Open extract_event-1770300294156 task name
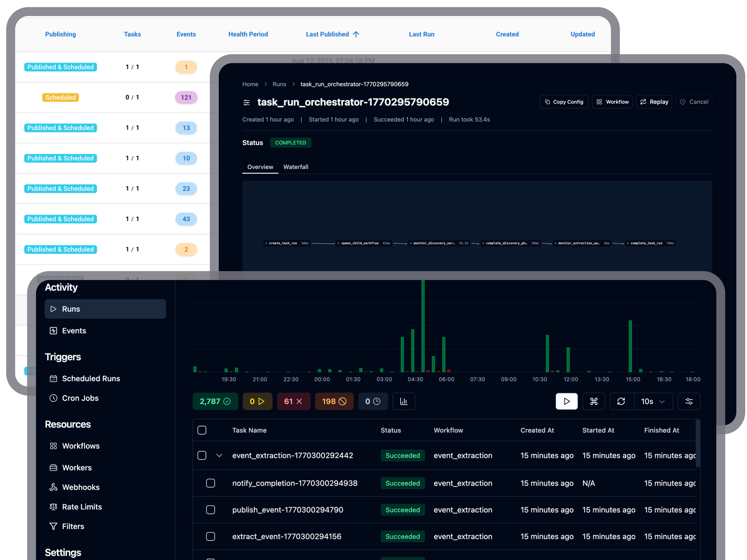Image resolution: width=747 pixels, height=560 pixels. (287, 536)
